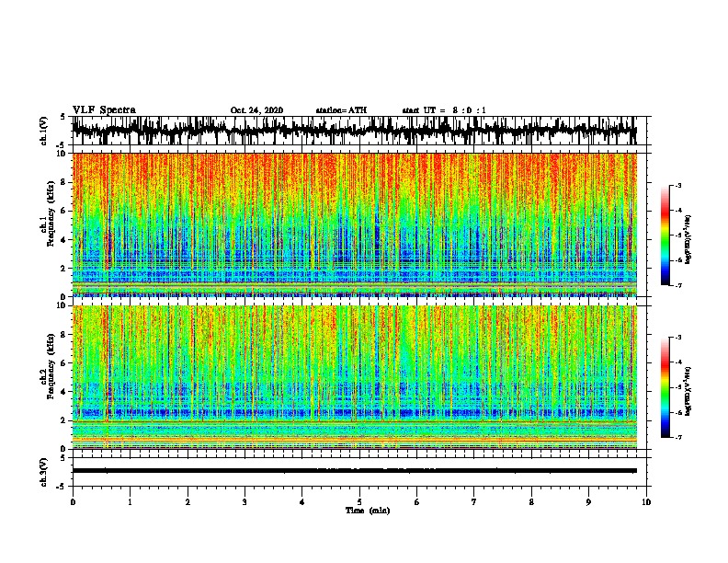This screenshot has height=563, width=728.
Task: Click the "ch.1(V)" axis label
Action: click(x=44, y=131)
